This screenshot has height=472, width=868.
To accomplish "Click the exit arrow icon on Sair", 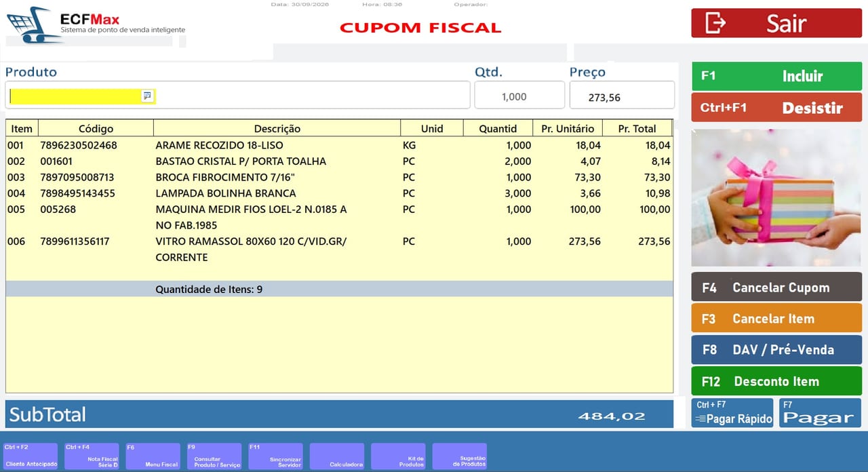I will tap(715, 23).
